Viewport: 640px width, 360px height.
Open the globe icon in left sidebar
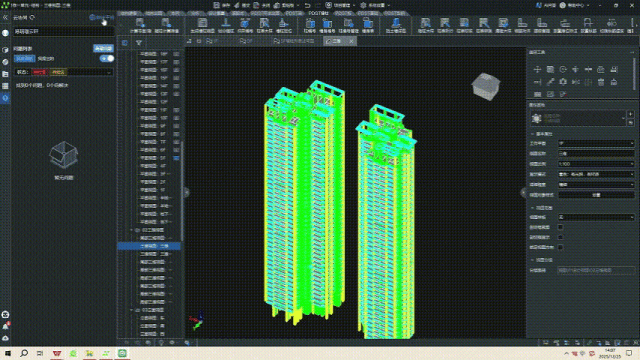[5, 33]
